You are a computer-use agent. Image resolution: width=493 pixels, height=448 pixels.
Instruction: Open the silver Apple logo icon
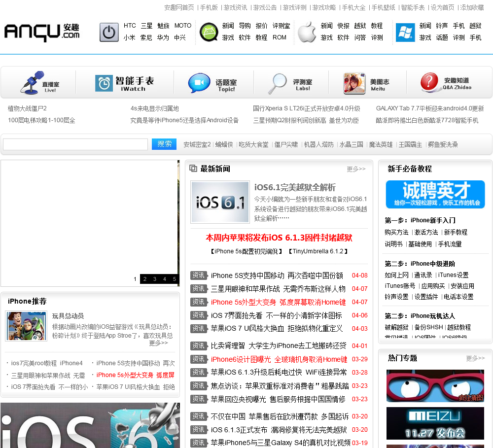307,32
